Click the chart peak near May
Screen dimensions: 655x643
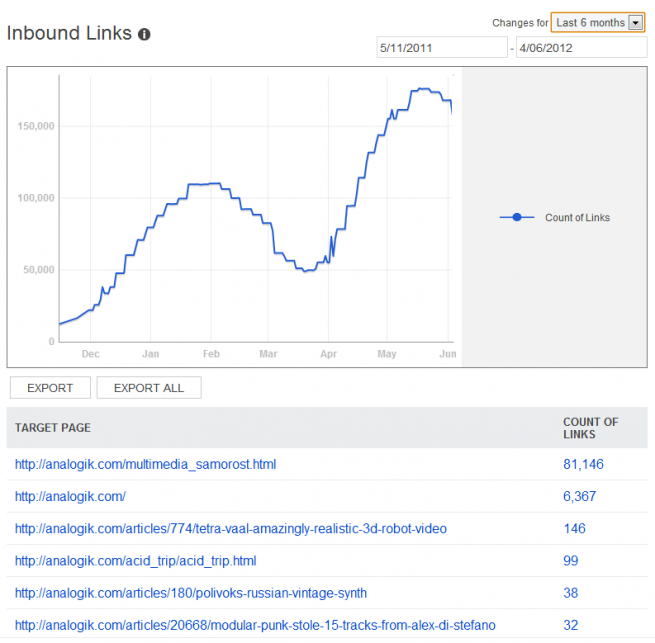click(424, 89)
